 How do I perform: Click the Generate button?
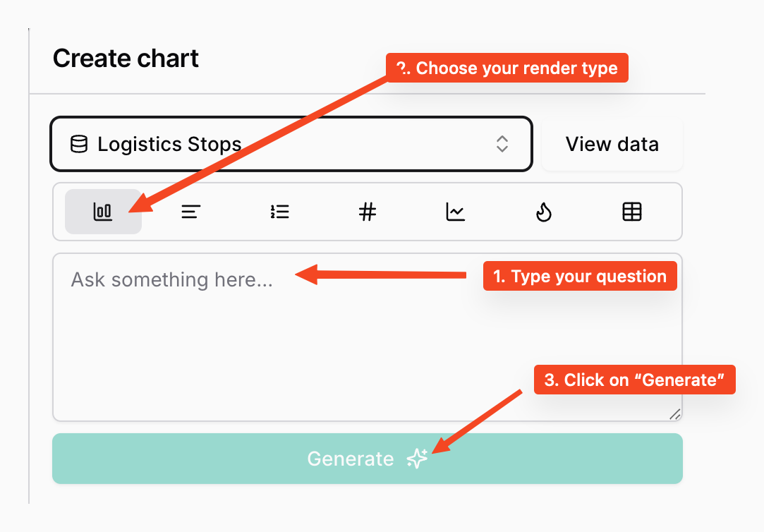[x=368, y=459]
